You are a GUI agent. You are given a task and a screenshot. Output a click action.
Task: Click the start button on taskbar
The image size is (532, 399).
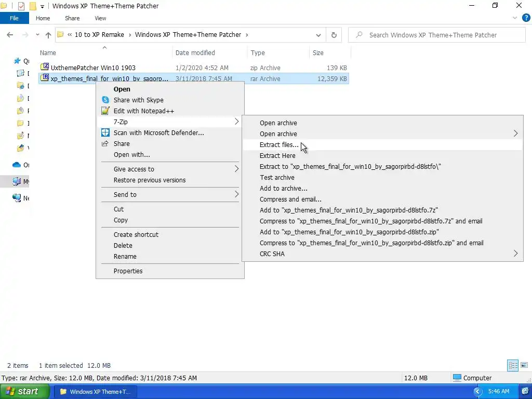tap(24, 391)
